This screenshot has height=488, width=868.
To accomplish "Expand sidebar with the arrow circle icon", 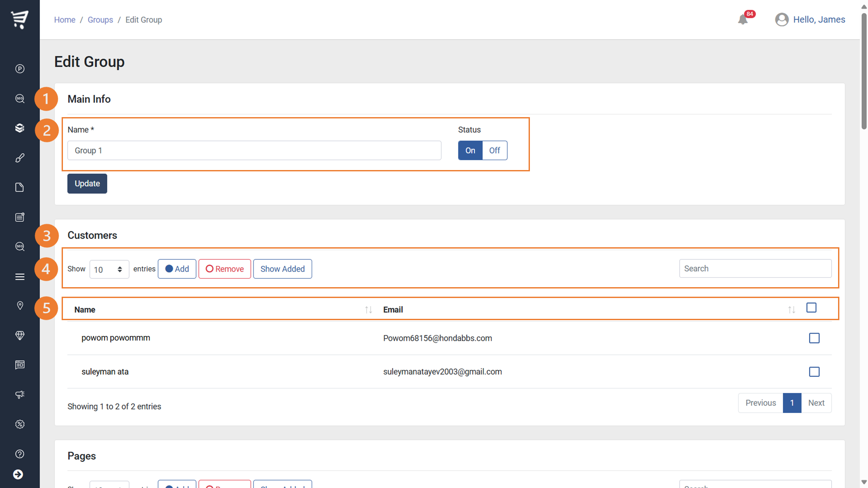I will click(18, 475).
